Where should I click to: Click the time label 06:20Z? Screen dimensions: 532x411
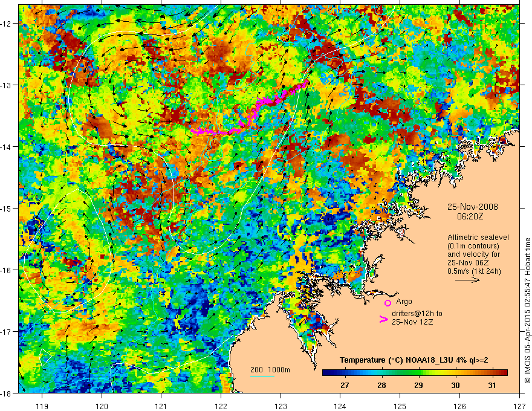[470, 216]
